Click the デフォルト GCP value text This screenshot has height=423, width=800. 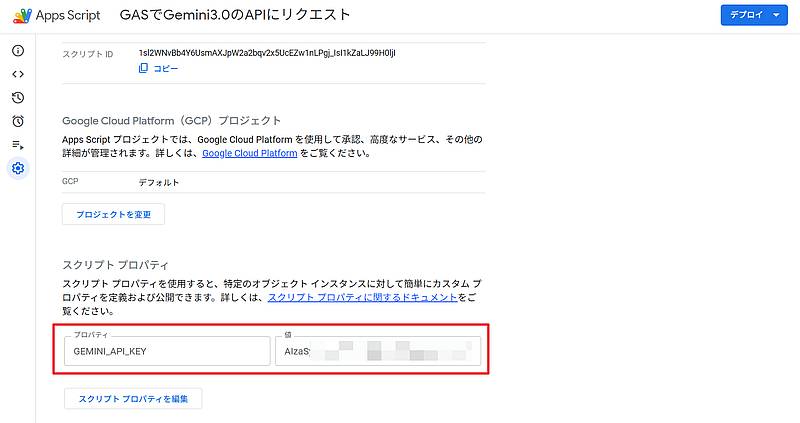(159, 183)
